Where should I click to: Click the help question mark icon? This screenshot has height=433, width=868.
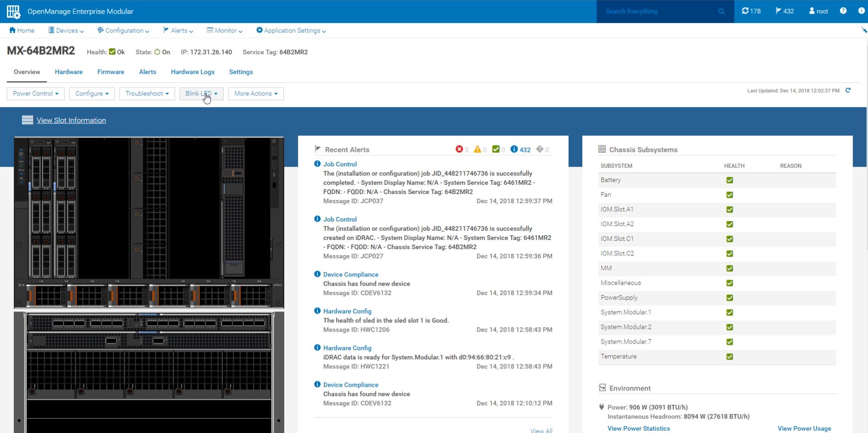[843, 11]
